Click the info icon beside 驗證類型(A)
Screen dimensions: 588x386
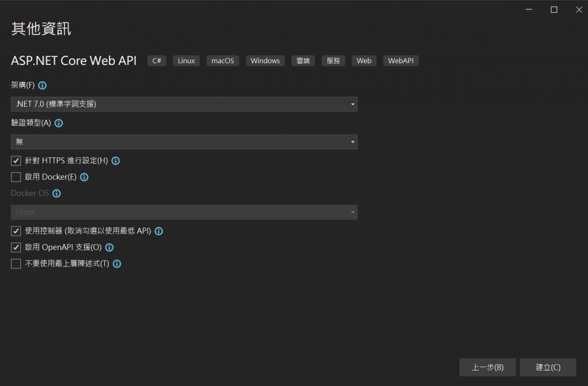click(59, 123)
